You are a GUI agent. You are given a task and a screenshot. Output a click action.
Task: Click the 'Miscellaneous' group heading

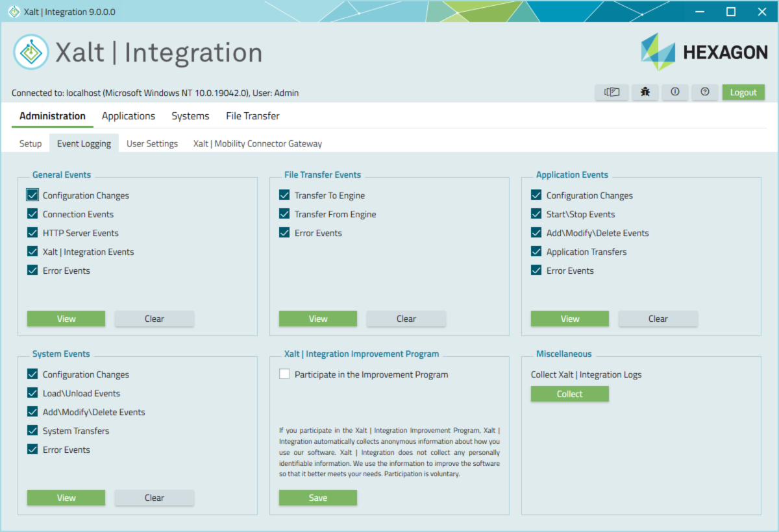[564, 354]
